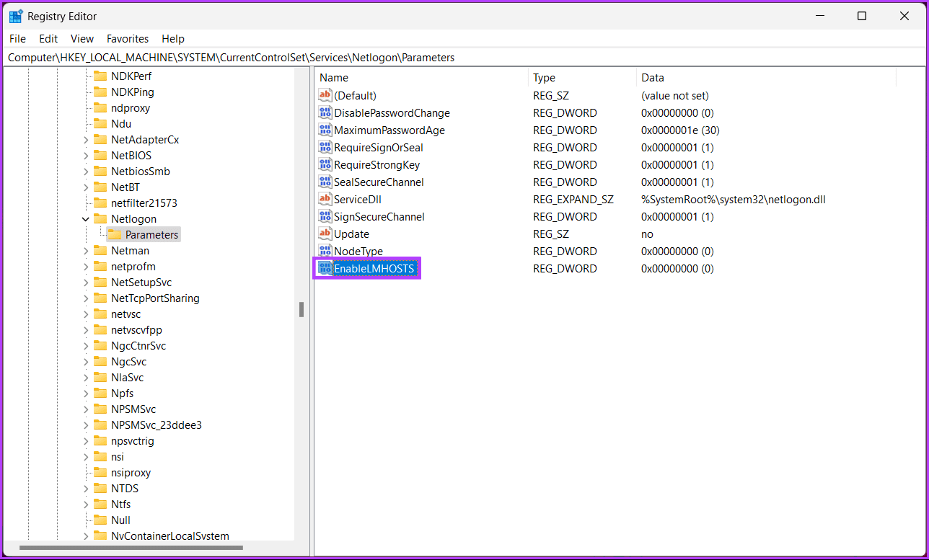The height and width of the screenshot is (560, 929).
Task: Click the tree pane horizontal scrollbar
Action: coord(131,548)
